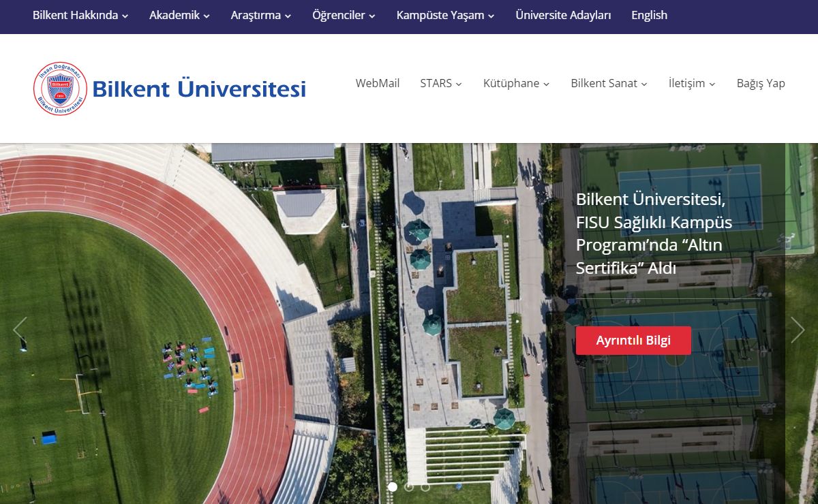Go to Bağış Yap page
Image resolution: width=818 pixels, height=504 pixels.
[761, 83]
